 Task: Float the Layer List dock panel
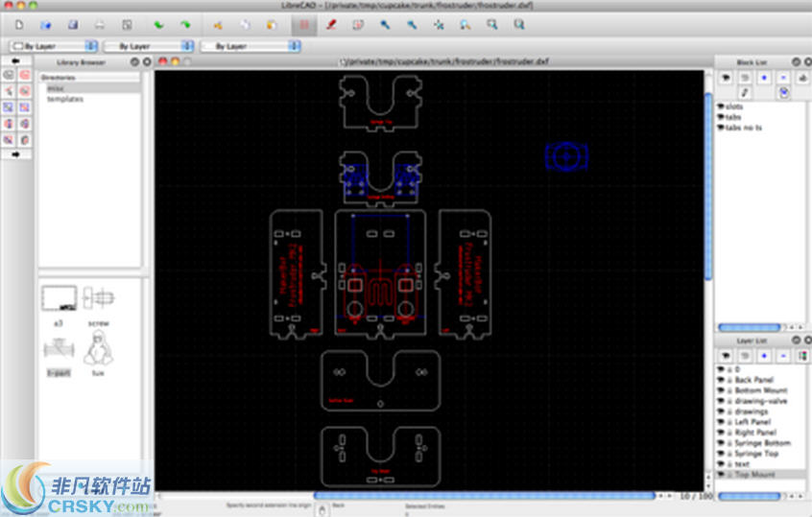coord(797,340)
